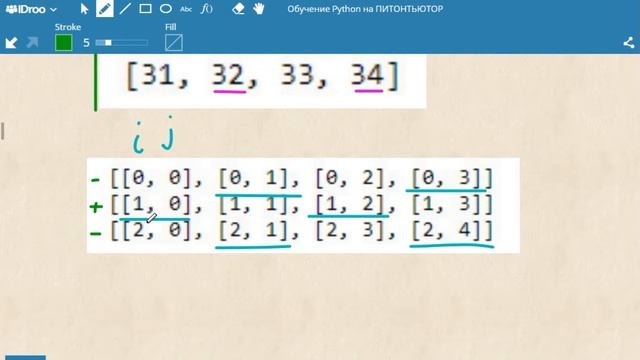Image resolution: width=640 pixels, height=360 pixels.
Task: Click the handwritten letter i
Action: tap(138, 137)
